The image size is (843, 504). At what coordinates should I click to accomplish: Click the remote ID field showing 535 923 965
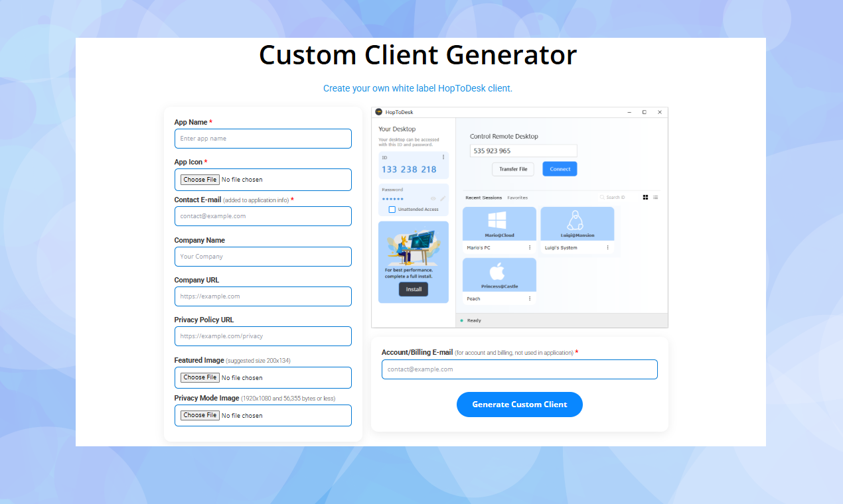(x=524, y=151)
